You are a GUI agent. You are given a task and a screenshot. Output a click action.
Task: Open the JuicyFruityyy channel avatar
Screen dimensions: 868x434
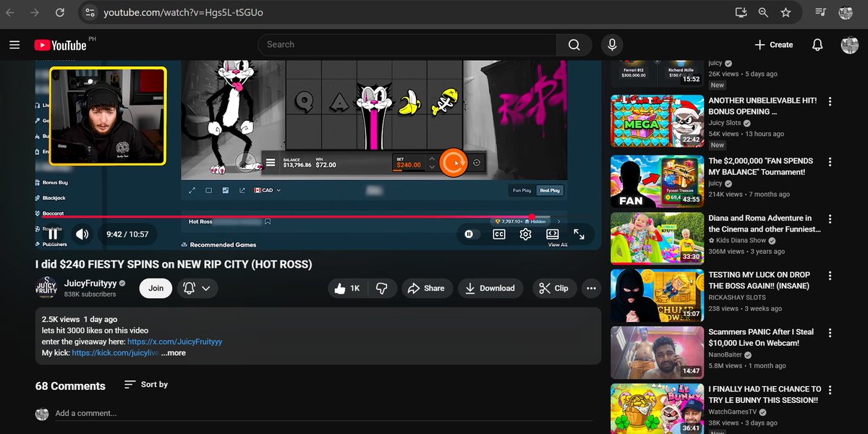[46, 288]
